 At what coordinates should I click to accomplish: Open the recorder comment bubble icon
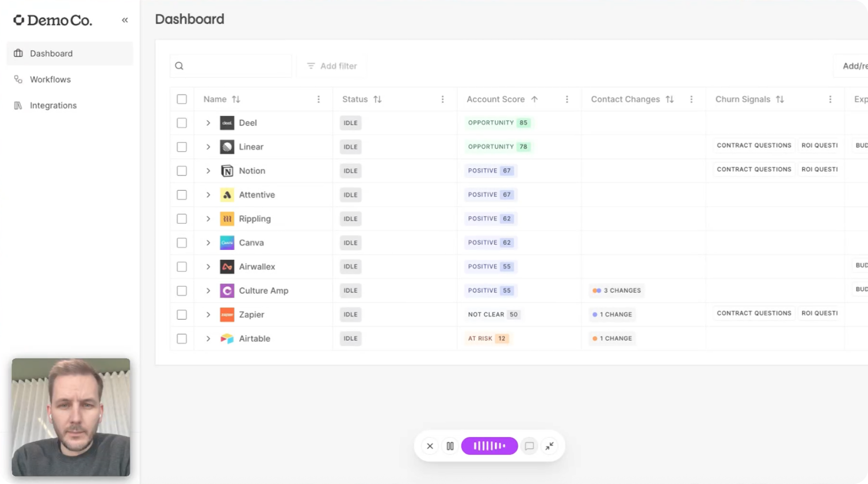(x=529, y=446)
